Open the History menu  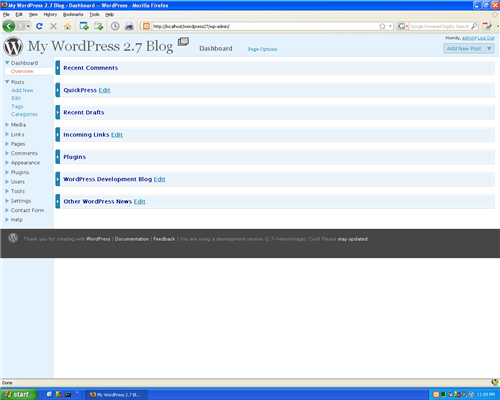pos(50,14)
